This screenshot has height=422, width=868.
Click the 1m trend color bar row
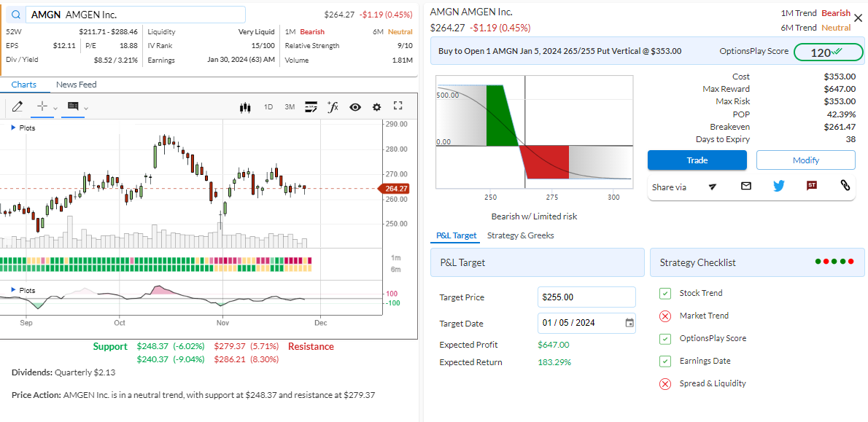(x=155, y=260)
